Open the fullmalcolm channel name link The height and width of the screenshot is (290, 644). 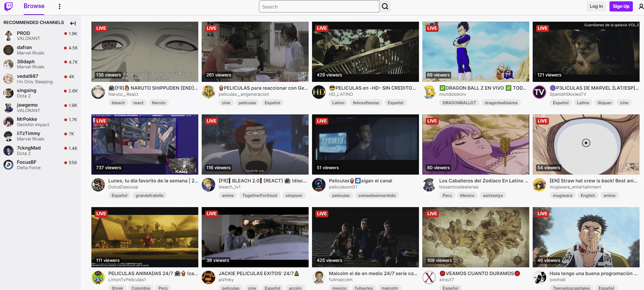click(x=340, y=280)
